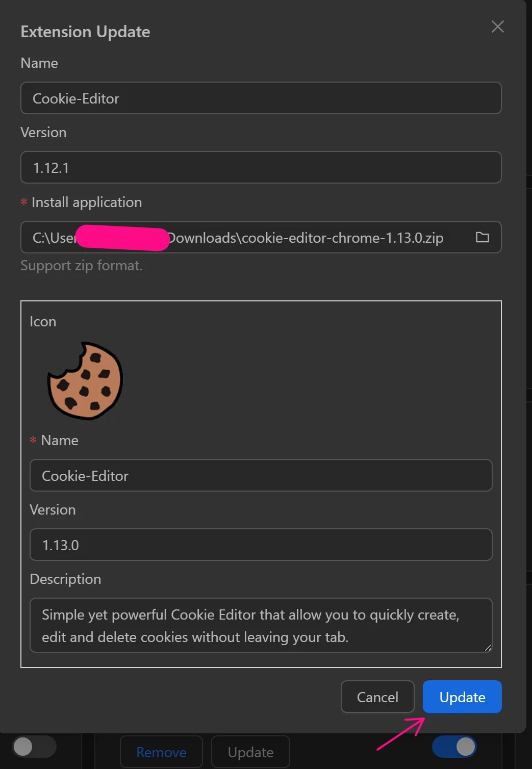
Task: Select the Version field showing 1.12.1
Action: [x=261, y=167]
